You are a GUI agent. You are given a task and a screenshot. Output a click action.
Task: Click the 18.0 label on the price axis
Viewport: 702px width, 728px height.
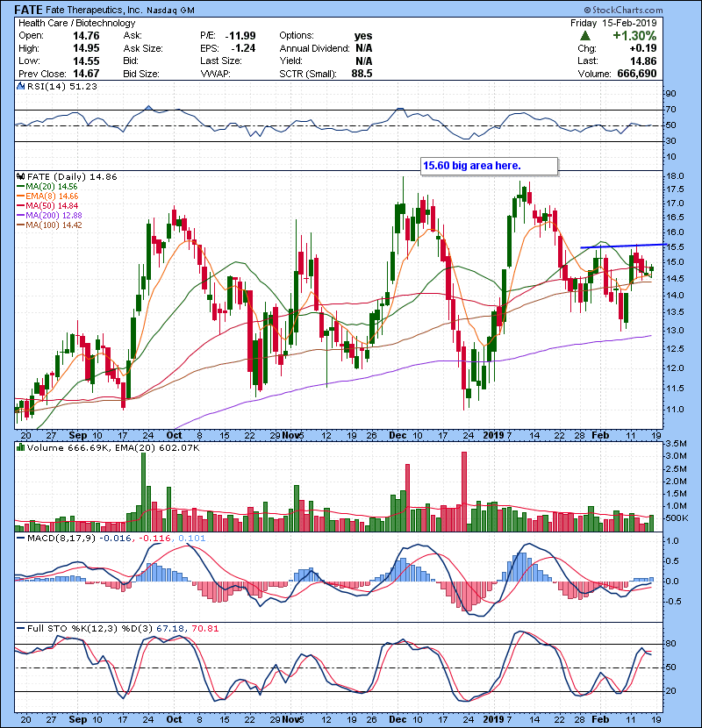click(x=675, y=176)
